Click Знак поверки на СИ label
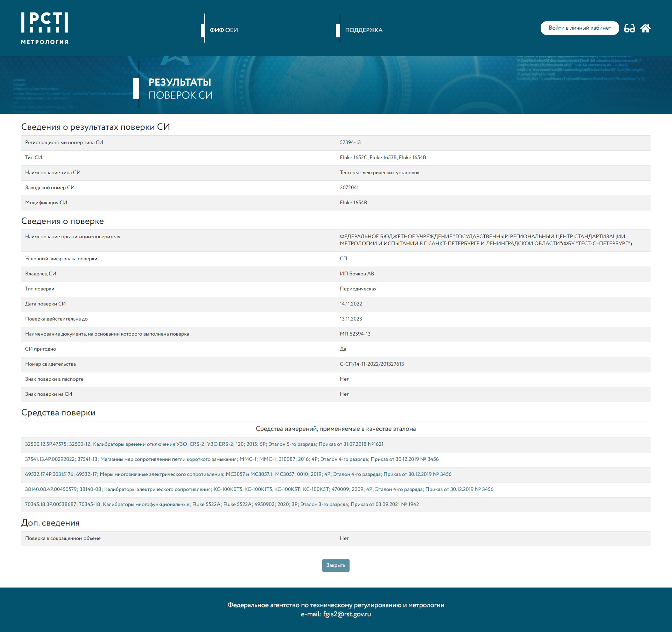 coord(49,394)
